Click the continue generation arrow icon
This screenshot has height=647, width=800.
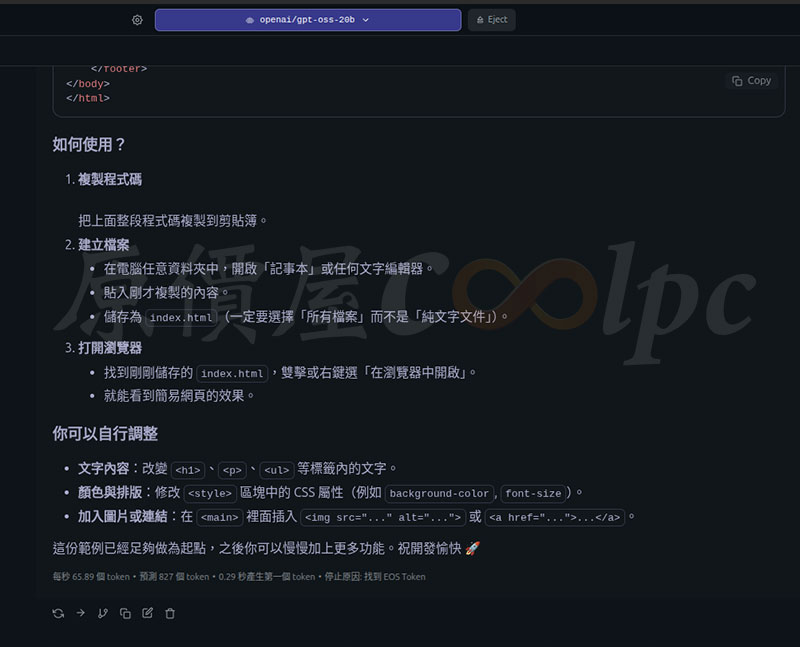[x=81, y=613]
